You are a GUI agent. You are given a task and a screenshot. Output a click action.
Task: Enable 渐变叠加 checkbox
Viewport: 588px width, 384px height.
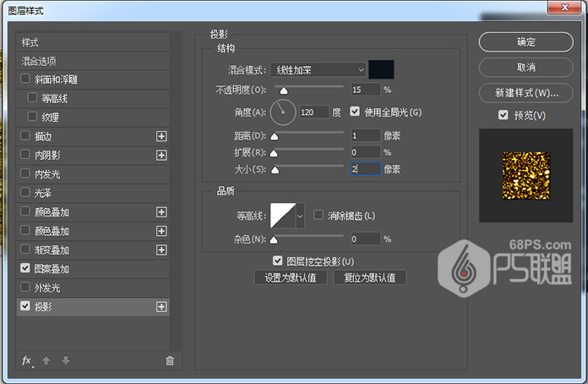click(x=25, y=250)
